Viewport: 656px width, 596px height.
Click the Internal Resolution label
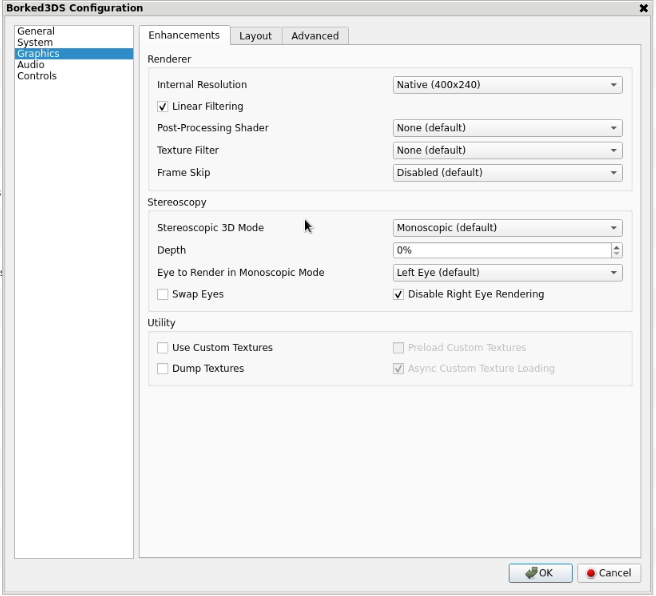tap(202, 84)
